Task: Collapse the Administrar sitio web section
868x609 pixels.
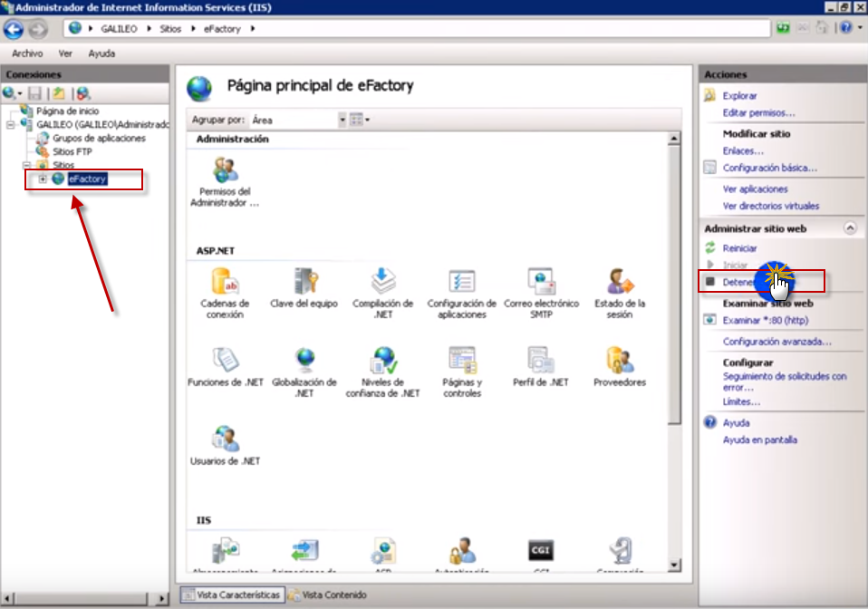Action: (x=850, y=228)
